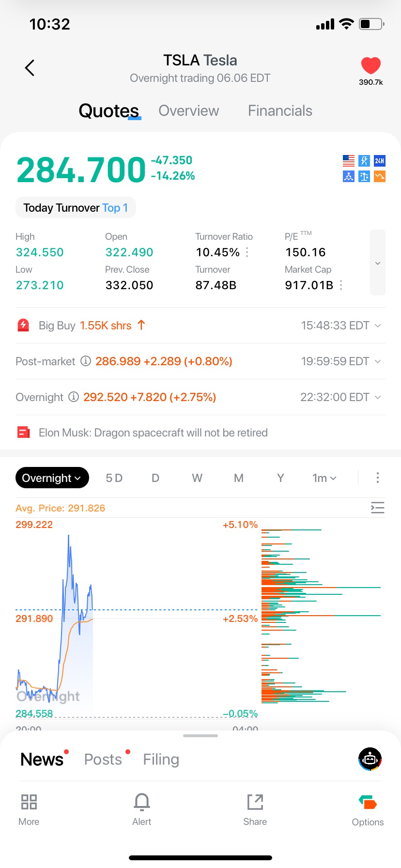
Task: Expand the Big Buy row chevron
Action: [378, 325]
